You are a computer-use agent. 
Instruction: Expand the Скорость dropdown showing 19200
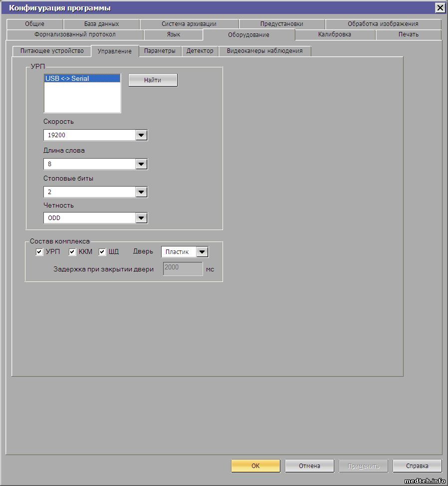[x=141, y=135]
